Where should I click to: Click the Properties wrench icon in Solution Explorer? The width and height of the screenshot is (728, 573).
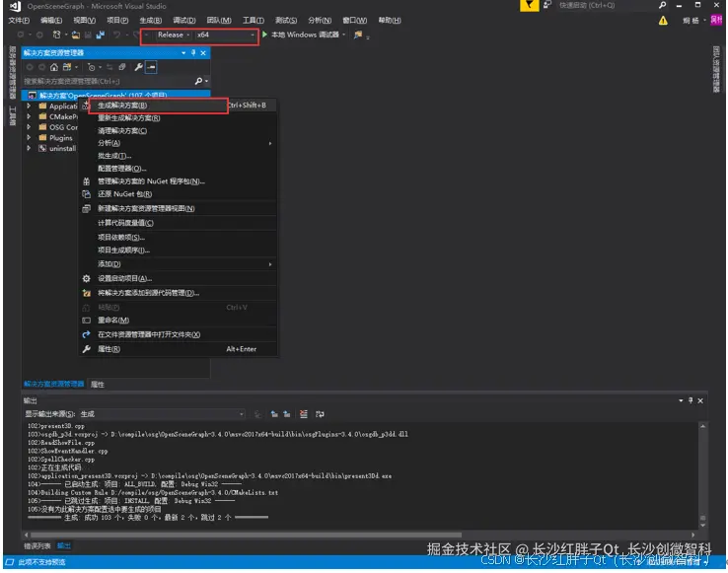point(138,67)
